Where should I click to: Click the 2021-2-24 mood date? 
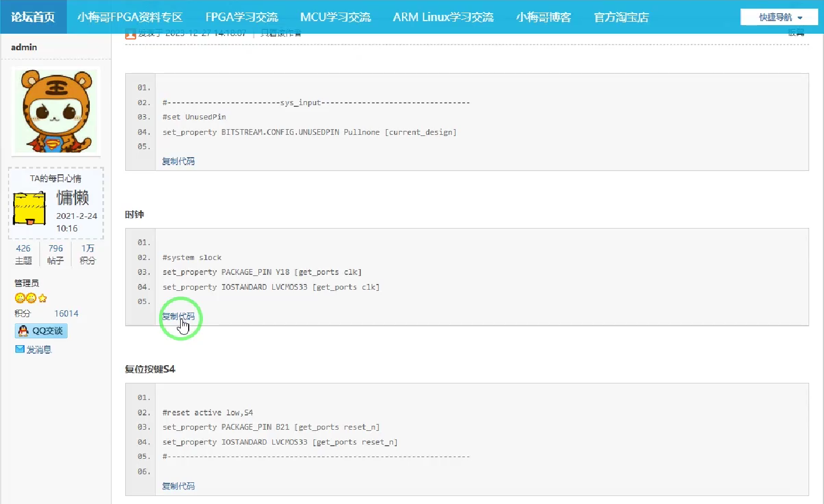tap(77, 216)
